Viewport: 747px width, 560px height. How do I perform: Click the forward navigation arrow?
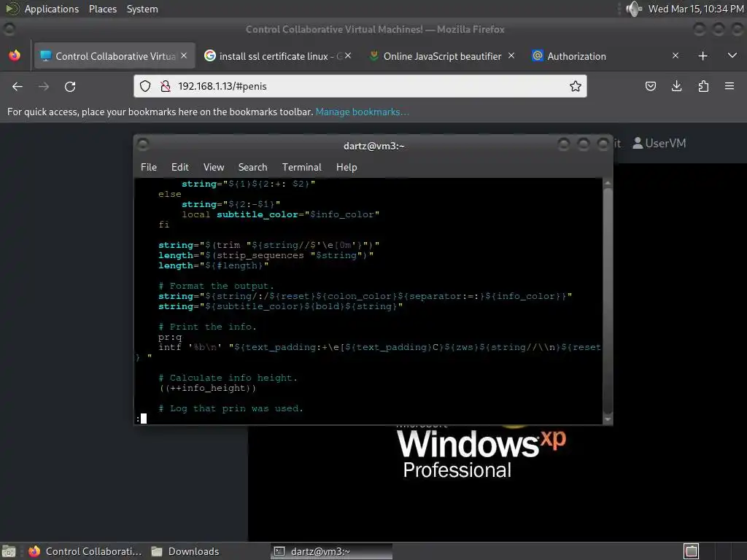[x=44, y=86]
